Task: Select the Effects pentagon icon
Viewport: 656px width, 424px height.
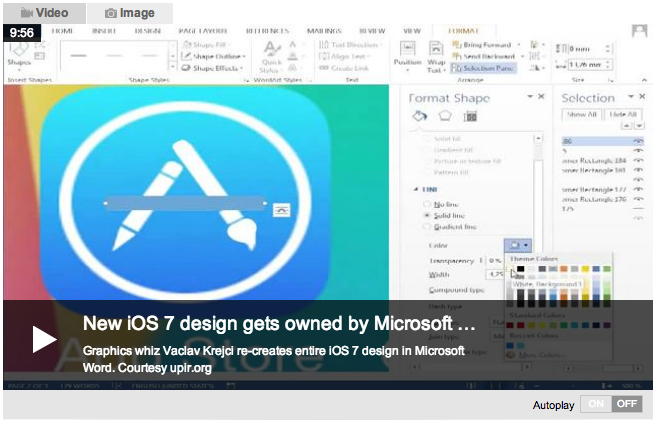Action: pyautogui.click(x=445, y=116)
